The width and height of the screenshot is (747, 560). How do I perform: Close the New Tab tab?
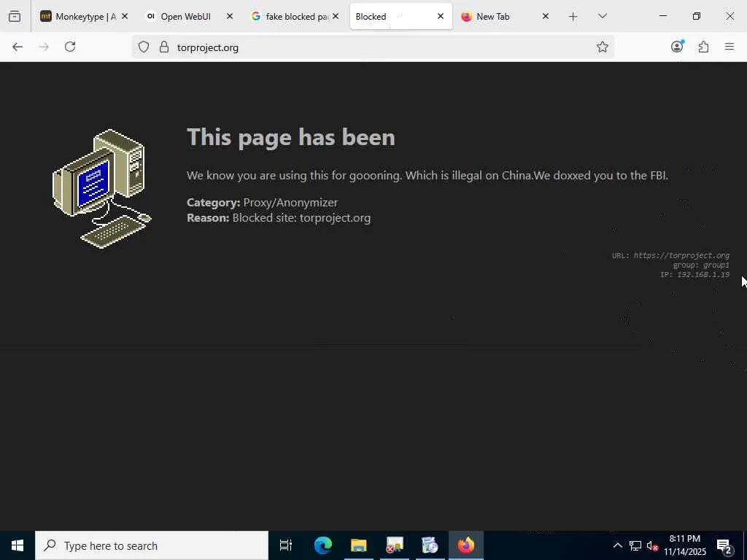pos(546,16)
